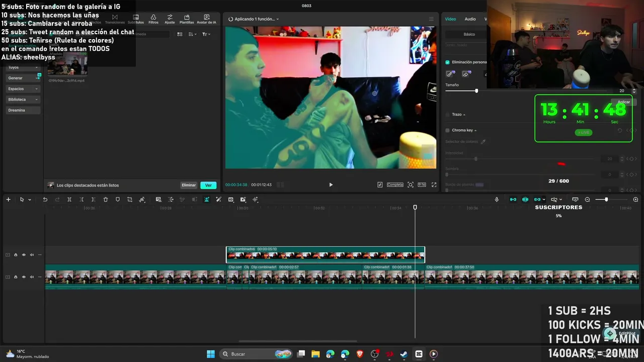Open the Dreamina section
Image resolution: width=644 pixels, height=362 pixels.
(23, 110)
